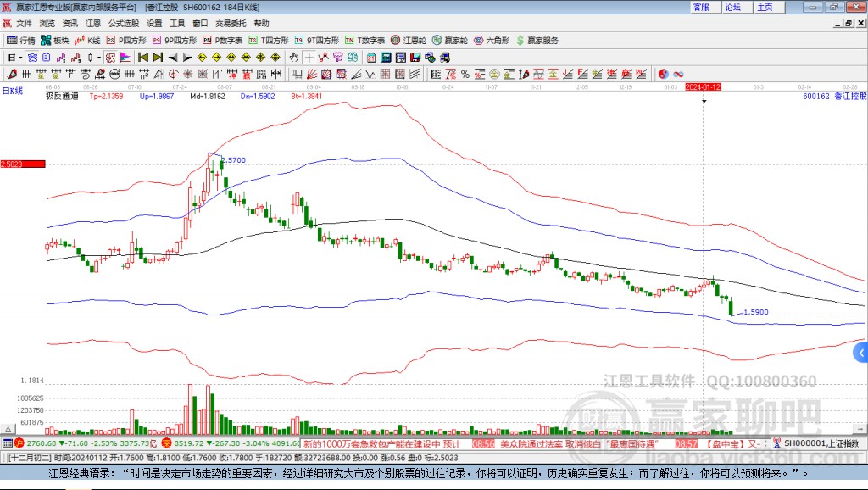Click the up-arrow button beside volume pane
The width and height of the screenshot is (868, 490).
[x=8, y=429]
